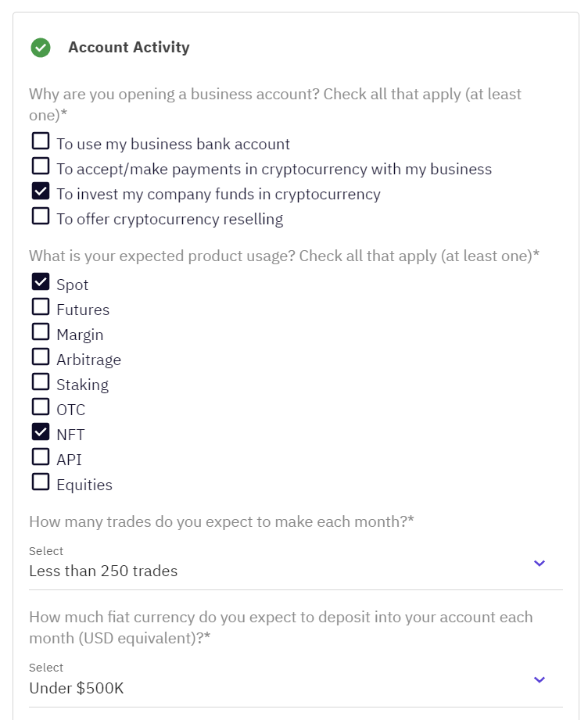Enable the API checkbox

pos(41,457)
